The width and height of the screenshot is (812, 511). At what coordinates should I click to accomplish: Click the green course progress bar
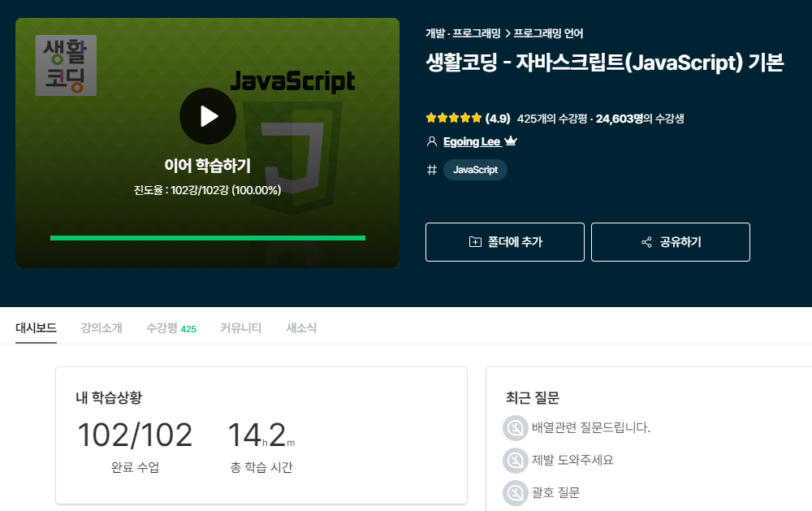(208, 238)
